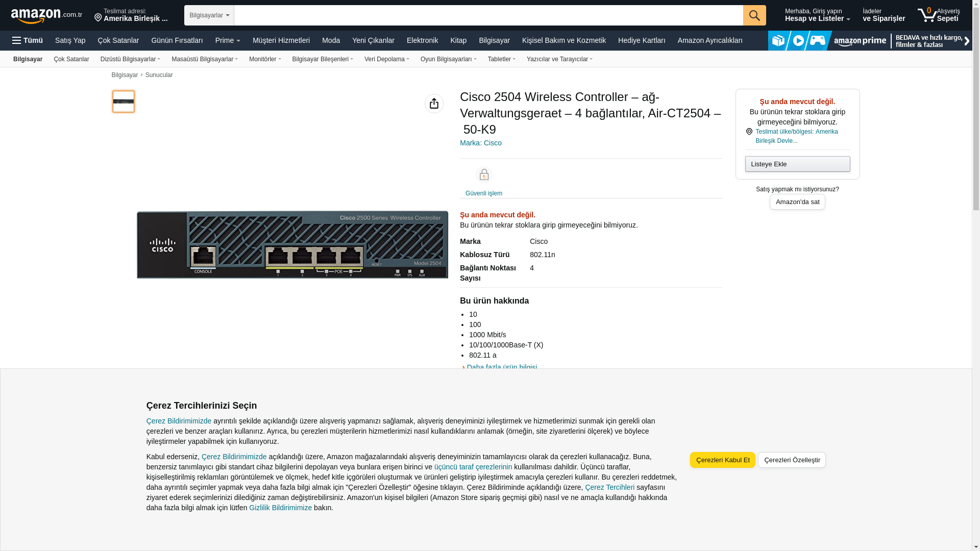980x551 pixels.
Task: Open the Bilgisayarlar search category dropdown
Action: tap(209, 15)
